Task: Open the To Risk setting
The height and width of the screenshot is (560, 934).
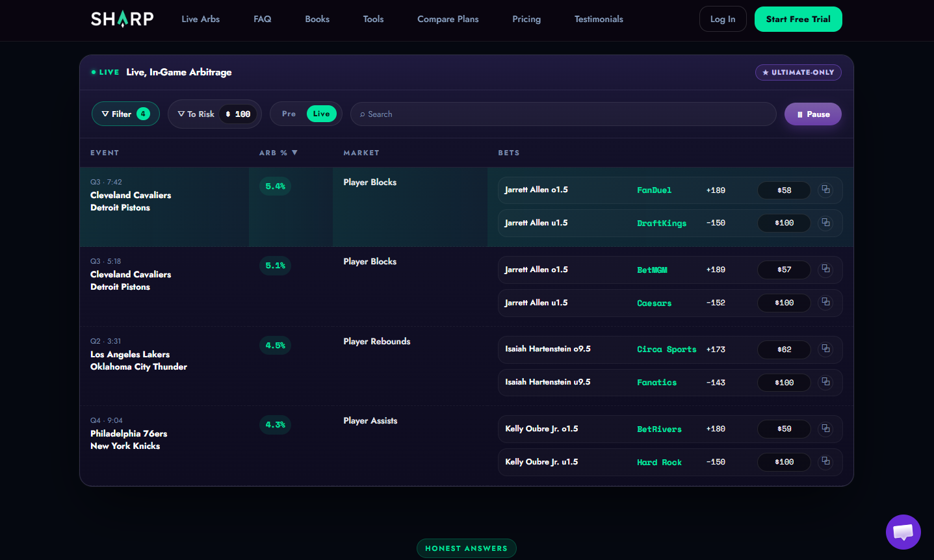Action: coord(214,114)
